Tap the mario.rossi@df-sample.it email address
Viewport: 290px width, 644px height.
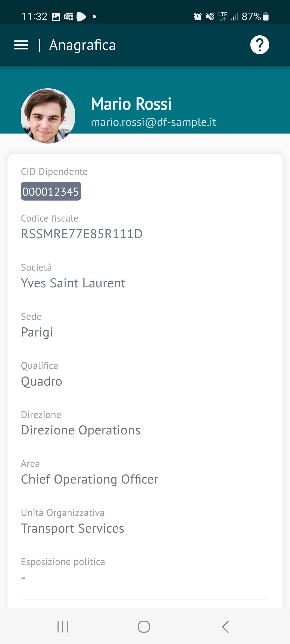click(153, 122)
